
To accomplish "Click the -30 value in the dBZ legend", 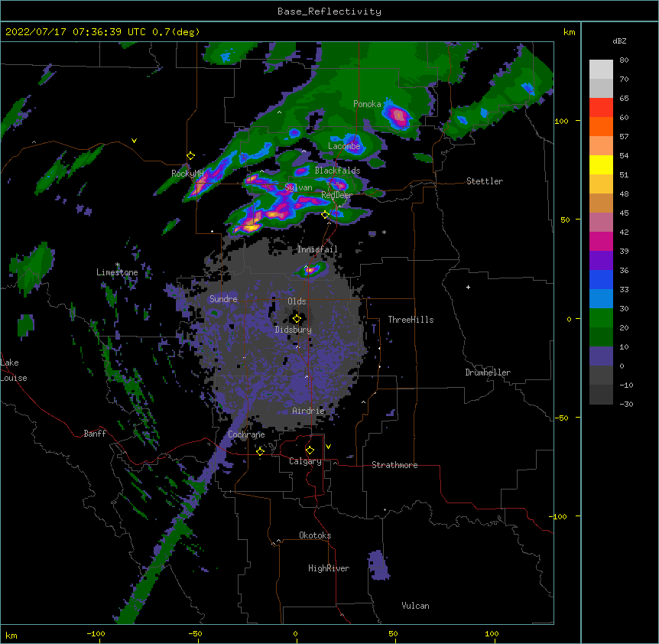I will [x=626, y=404].
